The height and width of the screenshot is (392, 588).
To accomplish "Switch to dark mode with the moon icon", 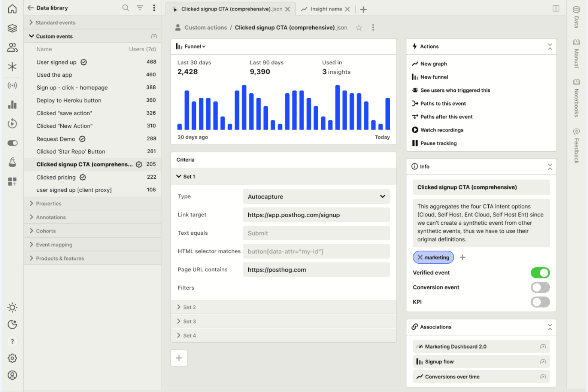I will (12, 324).
